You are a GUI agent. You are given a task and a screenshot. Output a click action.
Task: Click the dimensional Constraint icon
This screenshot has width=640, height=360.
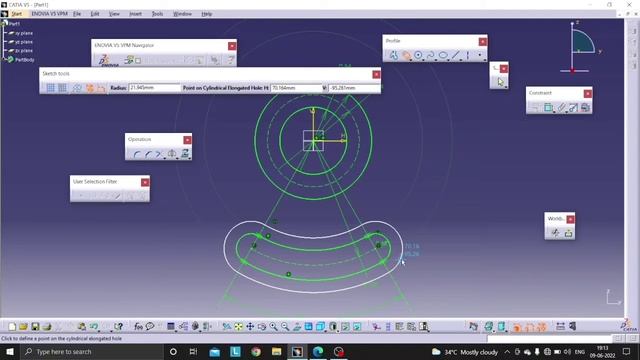[548, 107]
